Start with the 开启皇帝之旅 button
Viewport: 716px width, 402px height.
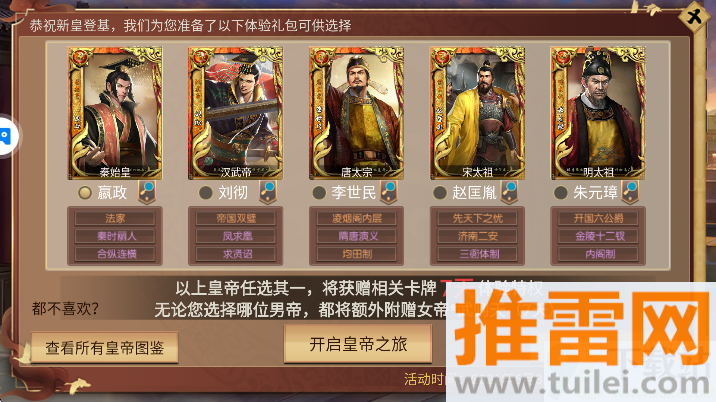tap(358, 344)
